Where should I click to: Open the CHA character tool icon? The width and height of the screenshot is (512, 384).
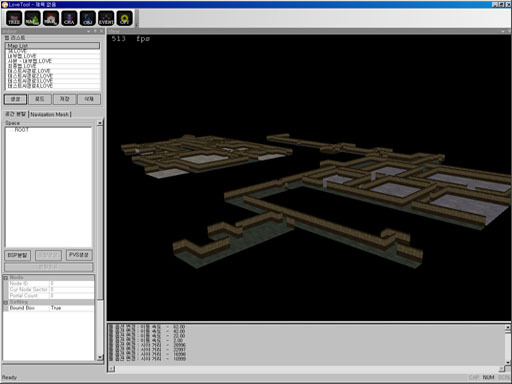(69, 18)
